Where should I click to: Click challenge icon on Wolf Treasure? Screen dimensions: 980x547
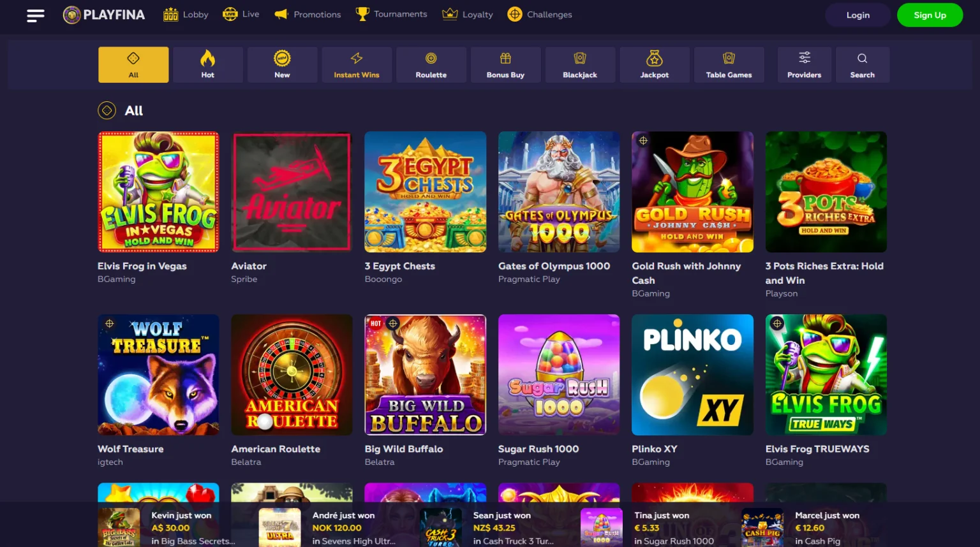[x=110, y=324]
